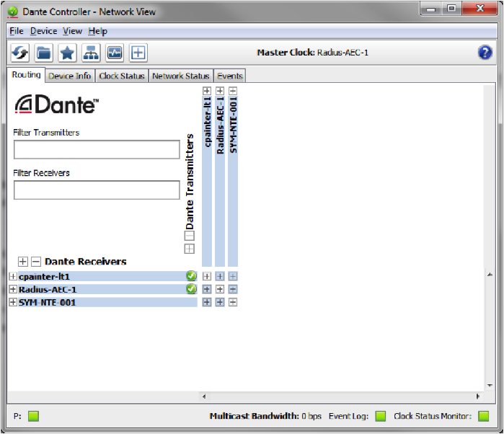Switch to the Device Info tab
The height and width of the screenshot is (434, 504).
[x=70, y=76]
